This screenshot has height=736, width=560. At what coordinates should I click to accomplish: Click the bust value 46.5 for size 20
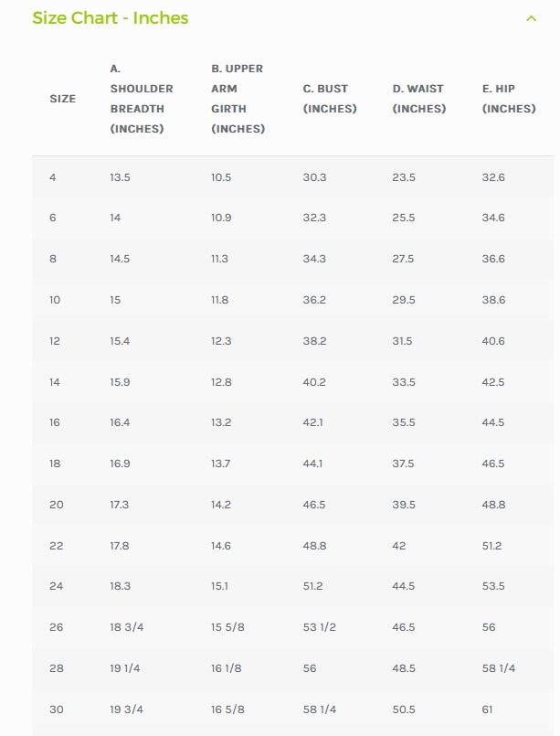point(314,505)
